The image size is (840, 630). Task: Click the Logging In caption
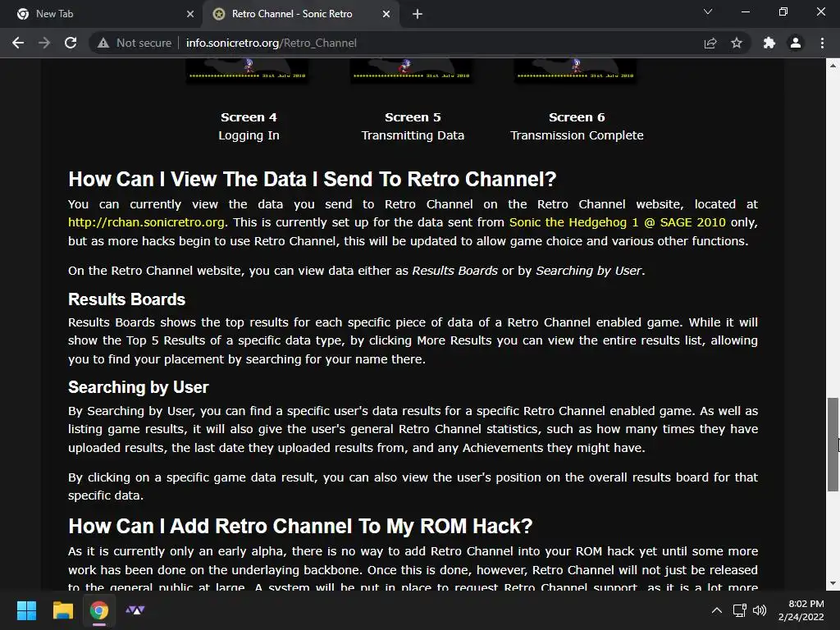coord(249,135)
